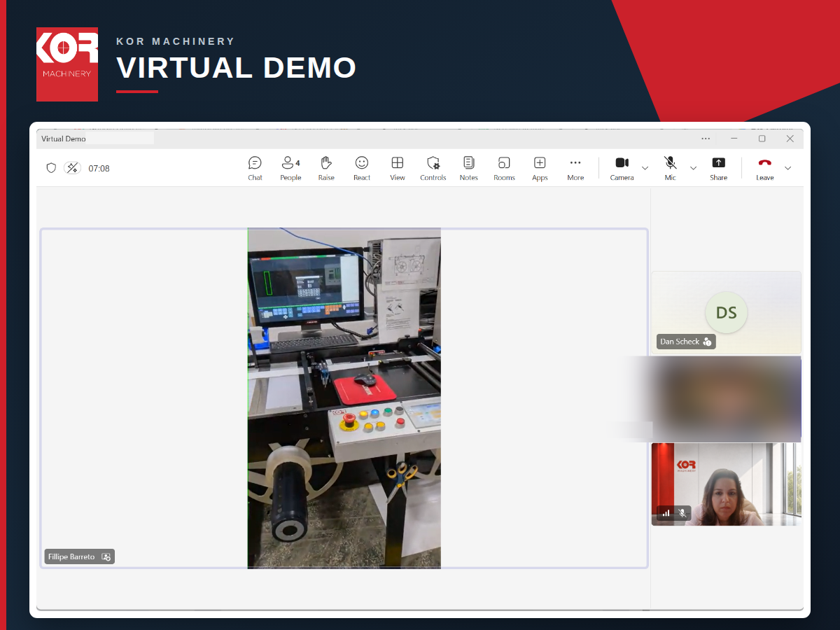Viewport: 840px width, 630px height.
Task: Open the meeting Controls
Action: point(433,168)
